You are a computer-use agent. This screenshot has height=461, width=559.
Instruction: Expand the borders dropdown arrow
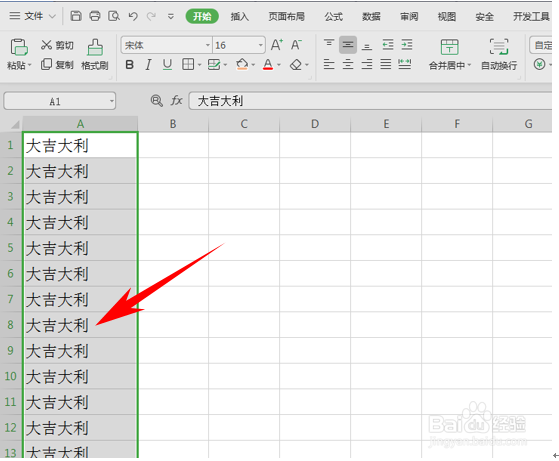pos(199,65)
